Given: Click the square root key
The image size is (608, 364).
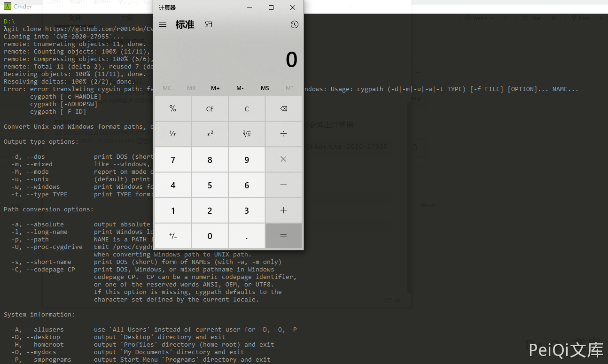Looking at the screenshot, I should (247, 134).
